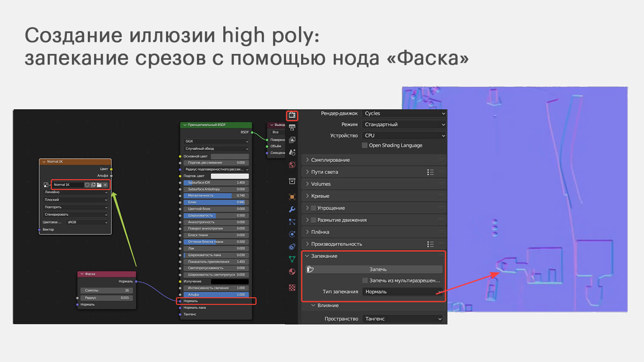Enable Open Shading Language checkbox
Image resolution: width=644 pixels, height=362 pixels.
click(365, 145)
